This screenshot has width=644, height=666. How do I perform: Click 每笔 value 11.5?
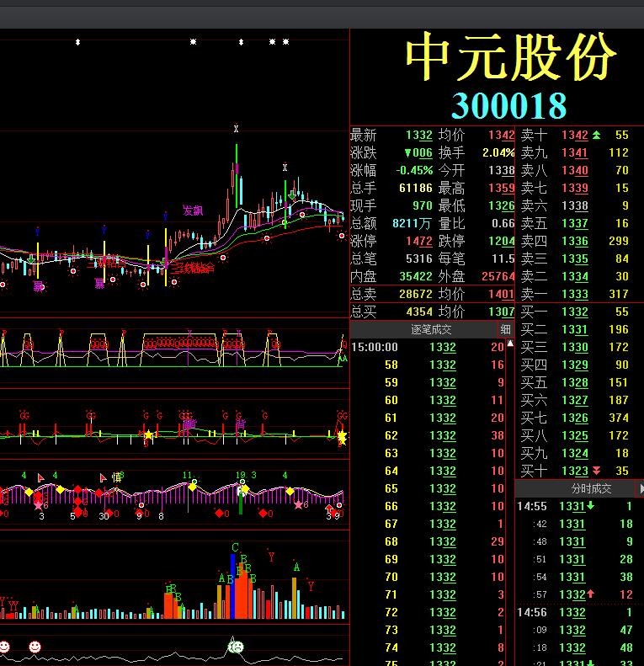pyautogui.click(x=503, y=259)
